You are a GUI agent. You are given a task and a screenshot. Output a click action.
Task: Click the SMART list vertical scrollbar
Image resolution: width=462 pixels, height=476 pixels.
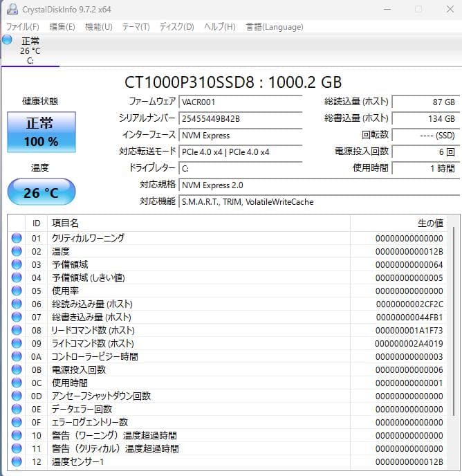[x=454, y=322]
